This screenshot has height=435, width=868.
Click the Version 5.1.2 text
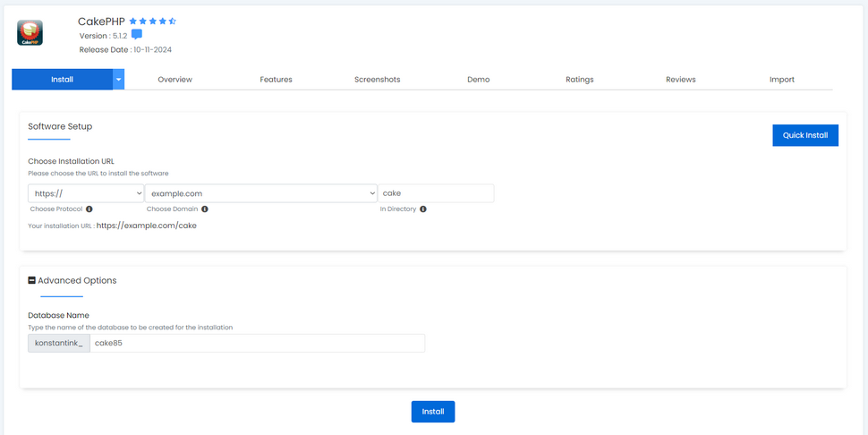point(104,36)
